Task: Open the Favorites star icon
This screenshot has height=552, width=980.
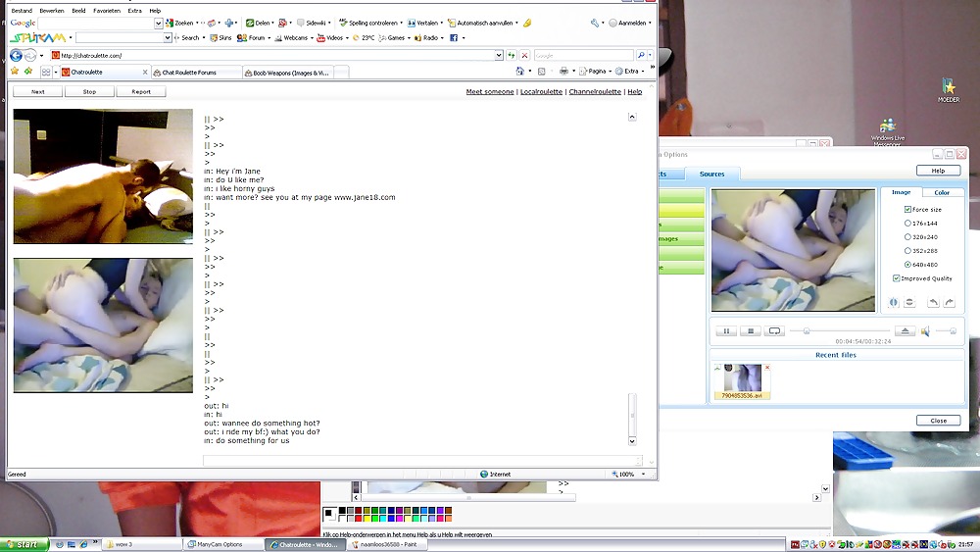Action: (15, 72)
